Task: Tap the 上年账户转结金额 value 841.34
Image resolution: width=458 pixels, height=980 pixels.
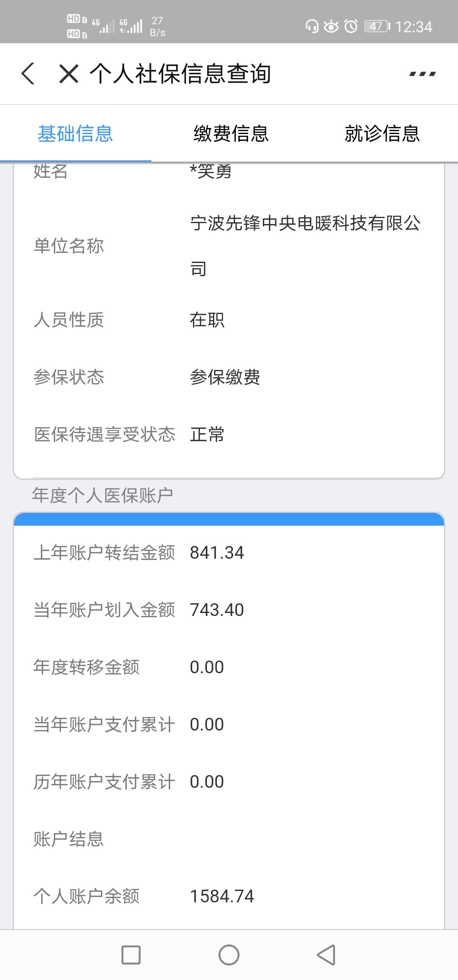Action: [x=217, y=553]
